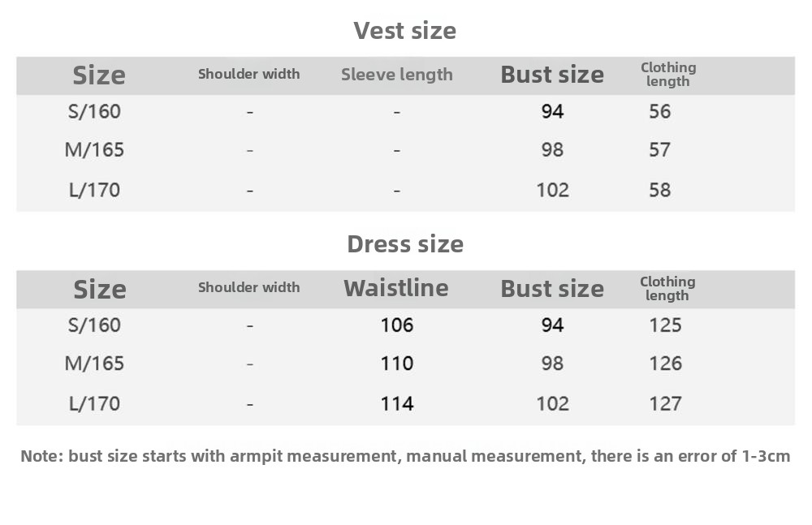Screen dimensions: 812x525
Task: Click dress clothing length value 127
Action: click(x=666, y=404)
